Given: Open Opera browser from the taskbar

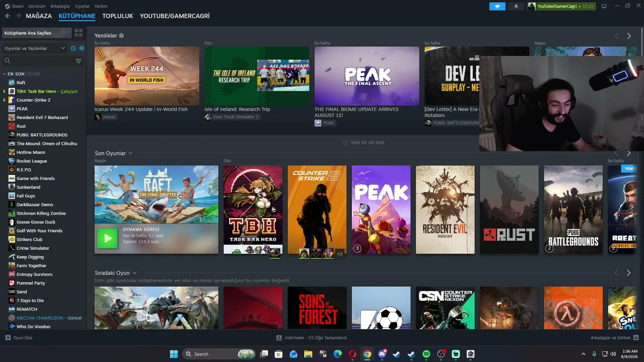Looking at the screenshot, I should pyautogui.click(x=353, y=354).
